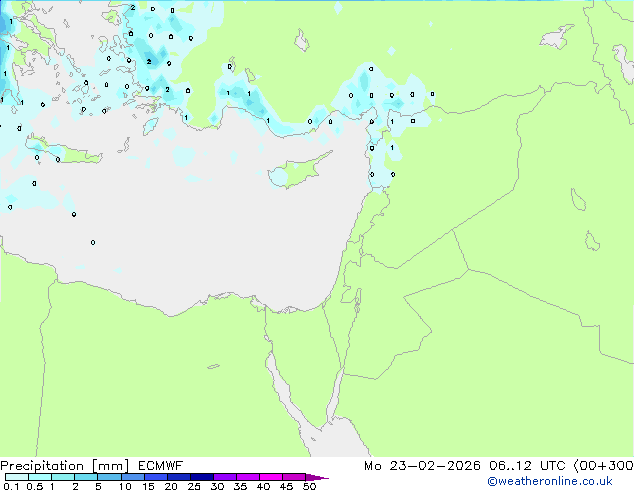Select the 1–2 mm legend color swatch
Image resolution: width=634 pixels, height=490 pixels.
[x=63, y=477]
